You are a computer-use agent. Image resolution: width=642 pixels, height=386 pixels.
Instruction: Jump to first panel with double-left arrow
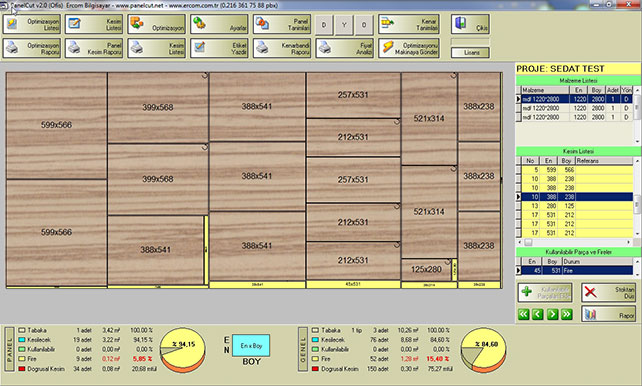tap(524, 314)
